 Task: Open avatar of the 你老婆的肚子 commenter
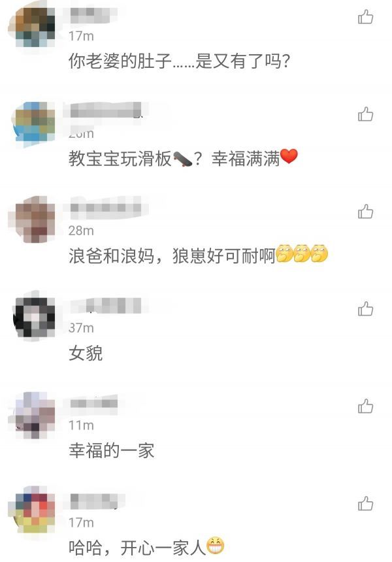pyautogui.click(x=32, y=25)
